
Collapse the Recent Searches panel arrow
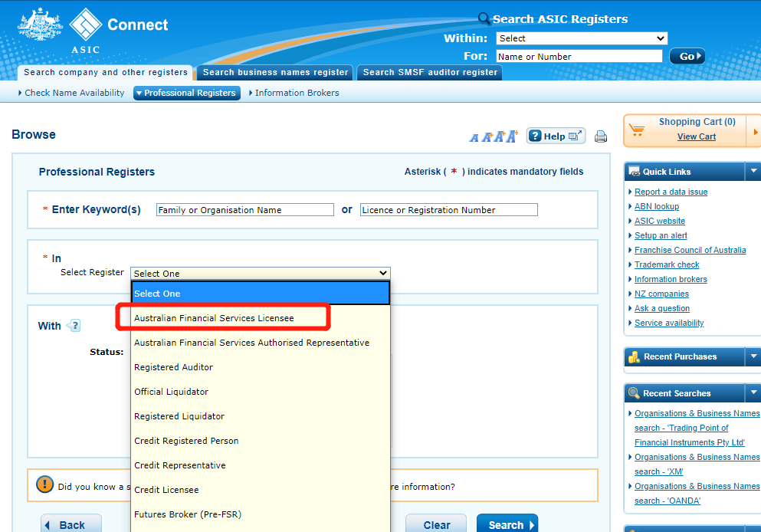753,392
